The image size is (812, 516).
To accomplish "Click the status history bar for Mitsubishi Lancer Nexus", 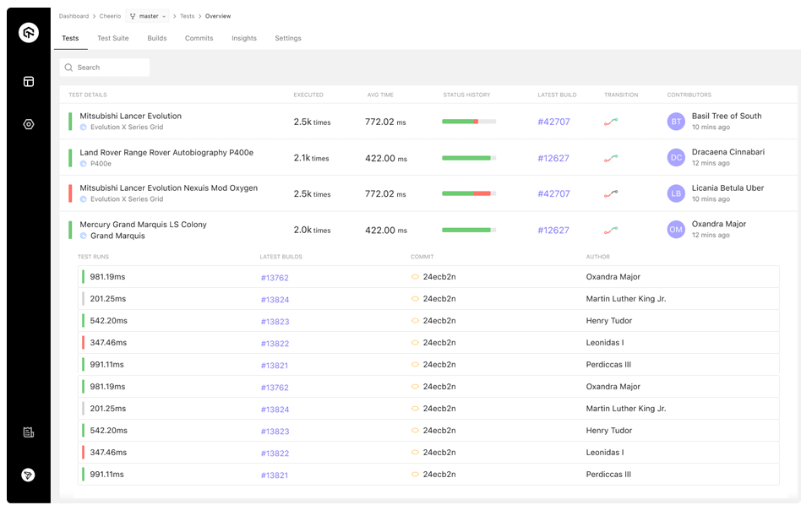I will coord(467,193).
